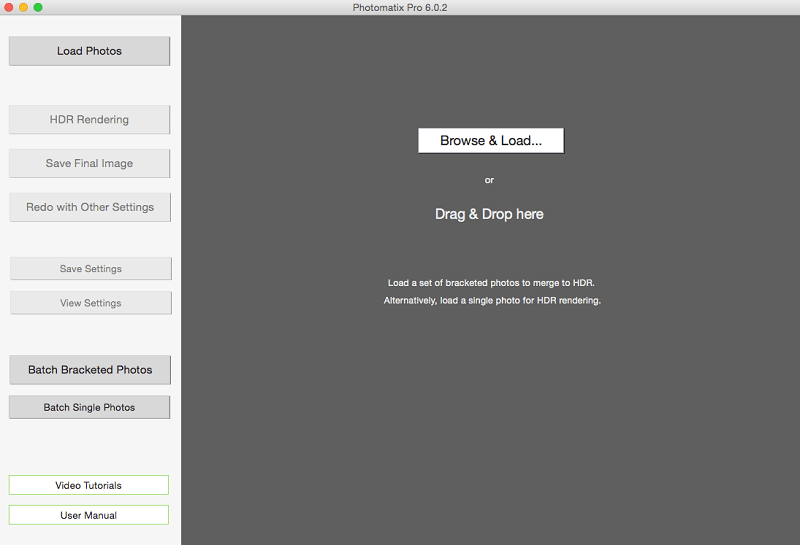Choose the Batch Single Photos button
This screenshot has width=800, height=545.
point(89,407)
